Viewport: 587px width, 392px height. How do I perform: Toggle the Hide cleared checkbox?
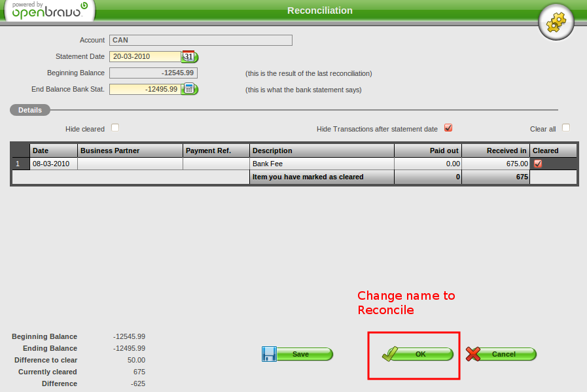[x=115, y=128]
